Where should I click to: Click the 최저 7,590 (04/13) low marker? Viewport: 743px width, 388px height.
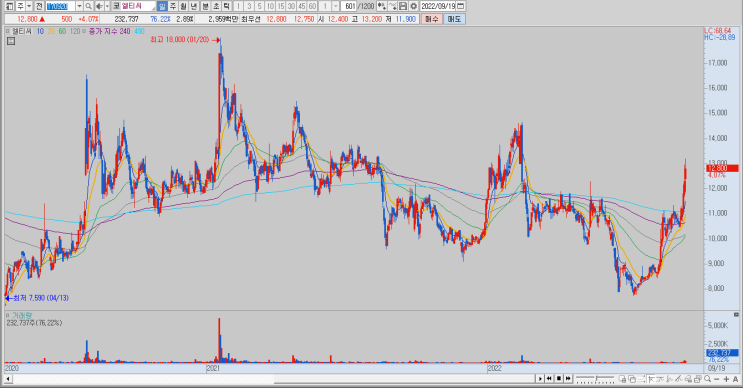(37, 298)
